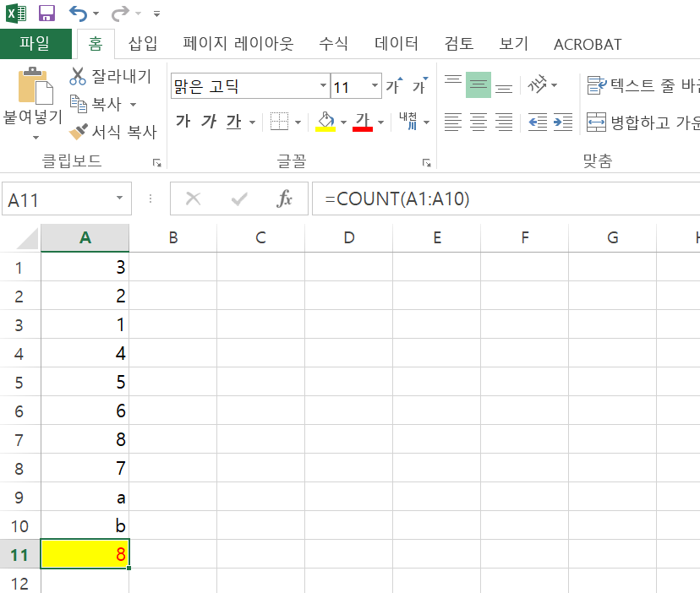Confirm formula entry with the check icon
Image resolution: width=700 pixels, height=593 pixels.
(x=239, y=199)
